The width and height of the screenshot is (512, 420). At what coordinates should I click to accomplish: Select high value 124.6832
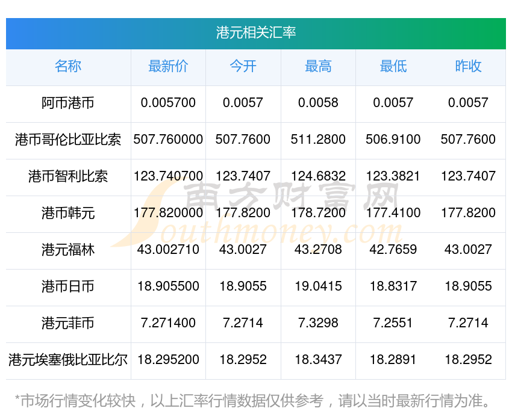pos(318,176)
